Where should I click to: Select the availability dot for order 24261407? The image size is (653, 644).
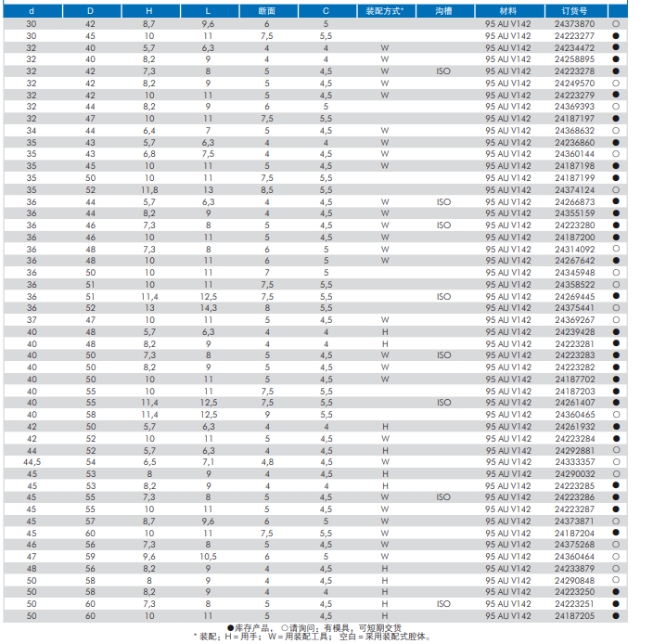(x=616, y=403)
